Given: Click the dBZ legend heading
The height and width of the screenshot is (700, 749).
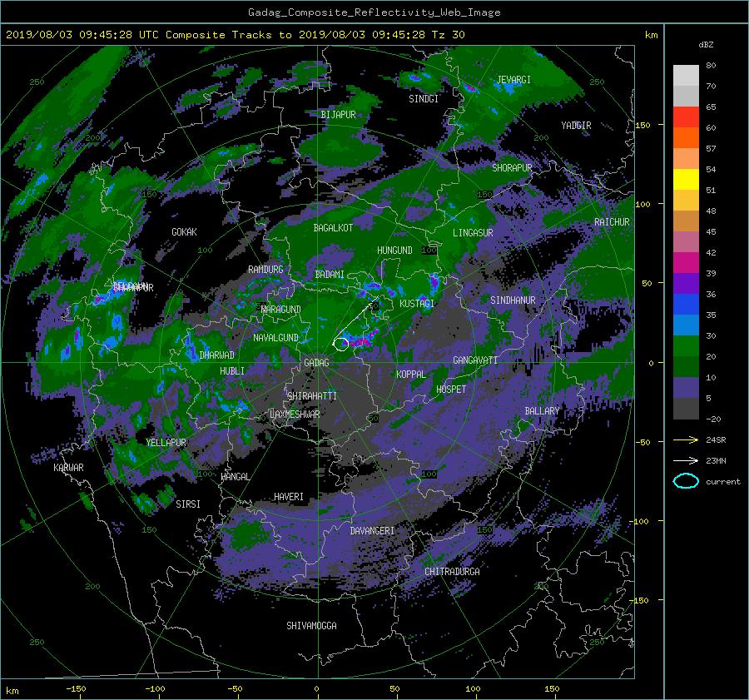Looking at the screenshot, I should click(x=706, y=45).
